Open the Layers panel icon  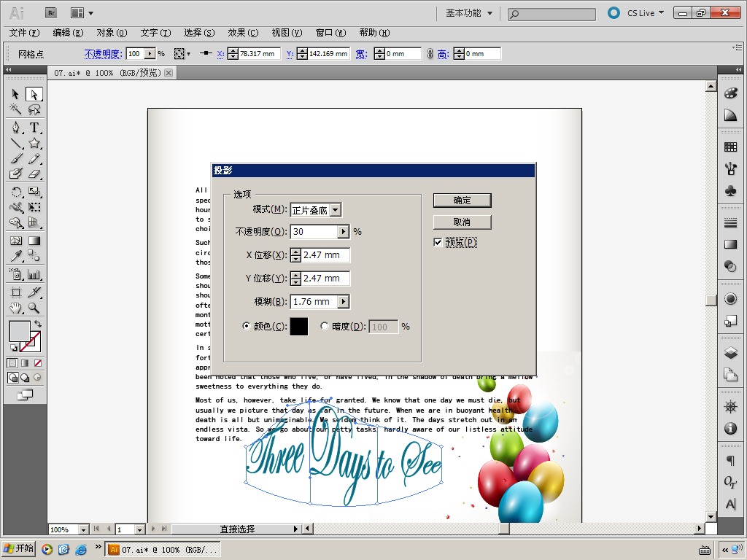click(730, 353)
